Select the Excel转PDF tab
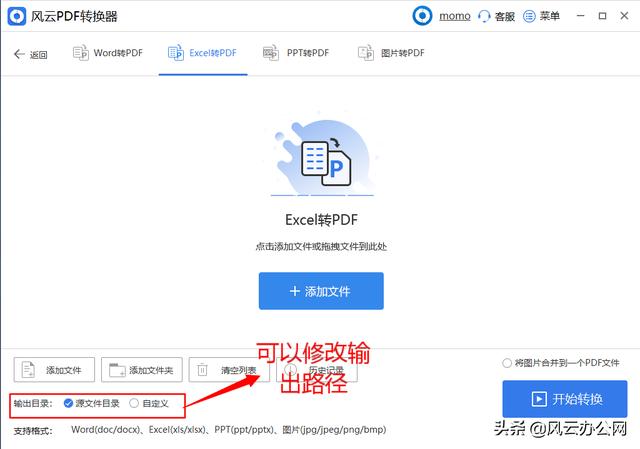This screenshot has width=640, height=449. 202,53
